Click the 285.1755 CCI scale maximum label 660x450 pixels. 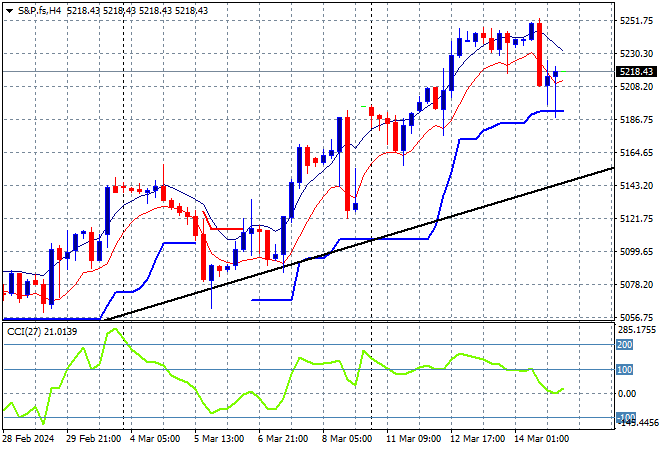(636, 328)
